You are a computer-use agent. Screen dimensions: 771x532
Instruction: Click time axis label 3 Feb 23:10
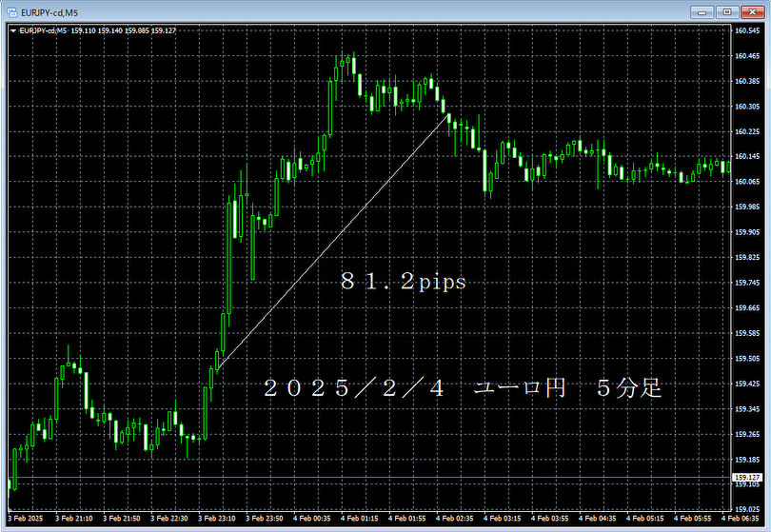click(x=217, y=519)
